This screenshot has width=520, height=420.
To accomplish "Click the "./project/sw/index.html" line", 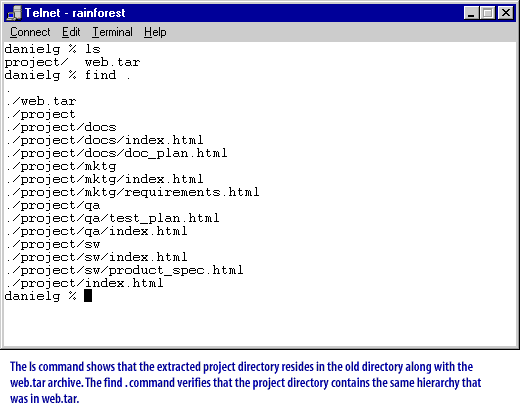I will (97, 257).
